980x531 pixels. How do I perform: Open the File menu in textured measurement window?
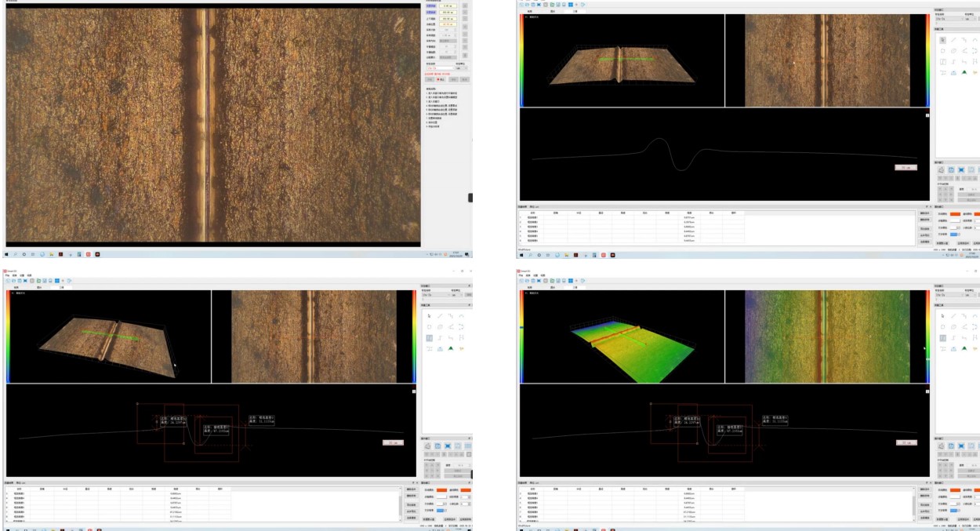pyautogui.click(x=7, y=275)
